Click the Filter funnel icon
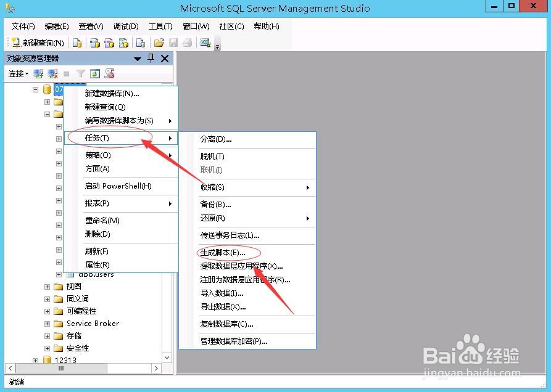This screenshot has height=392, width=551. tap(81, 74)
